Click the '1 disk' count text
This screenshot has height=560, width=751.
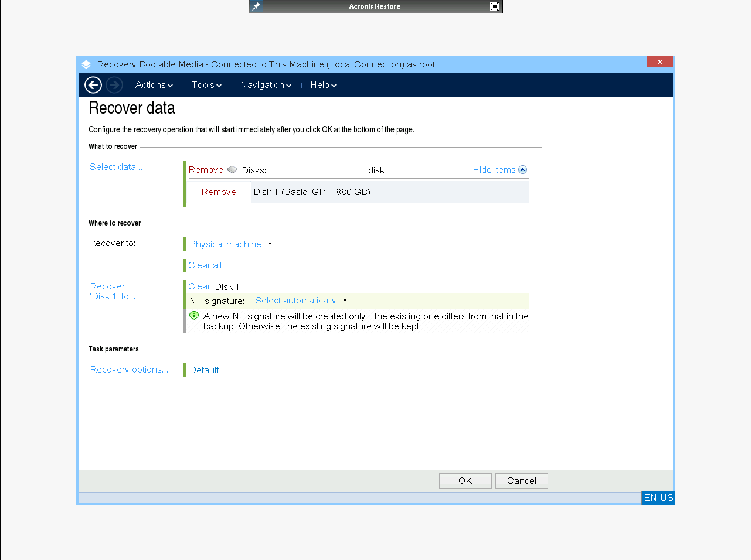point(373,170)
